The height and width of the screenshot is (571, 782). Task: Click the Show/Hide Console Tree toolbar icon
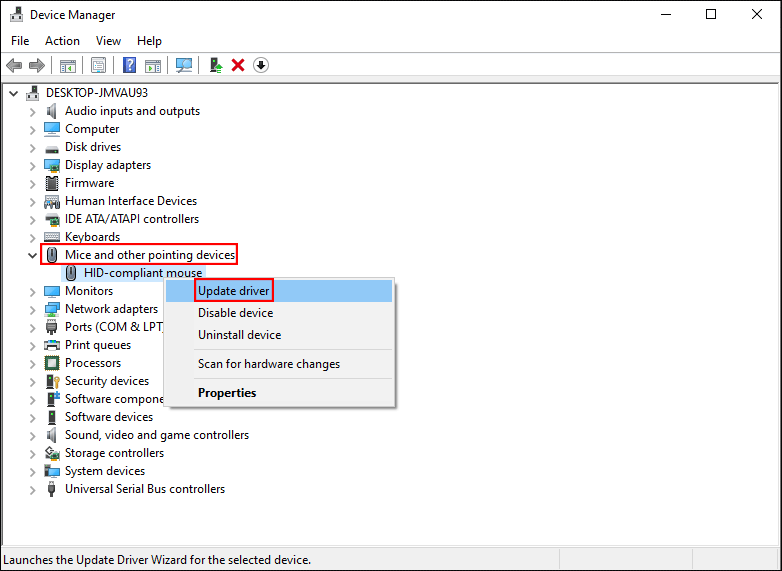coord(68,65)
